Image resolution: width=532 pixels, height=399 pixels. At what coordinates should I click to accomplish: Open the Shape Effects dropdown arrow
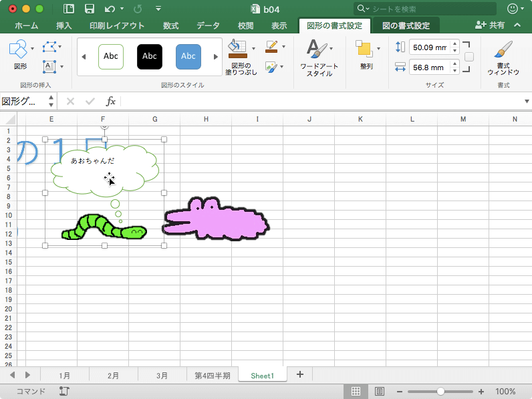click(x=281, y=67)
